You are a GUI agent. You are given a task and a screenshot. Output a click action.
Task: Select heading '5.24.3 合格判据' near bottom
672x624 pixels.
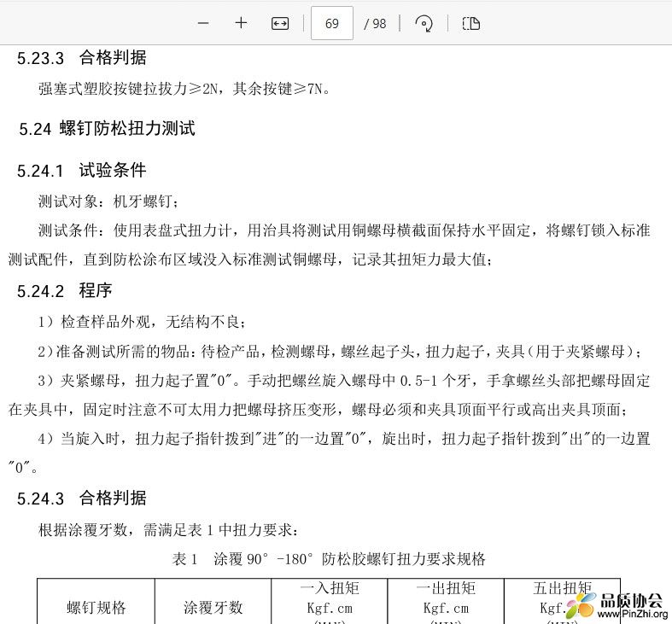tap(81, 499)
